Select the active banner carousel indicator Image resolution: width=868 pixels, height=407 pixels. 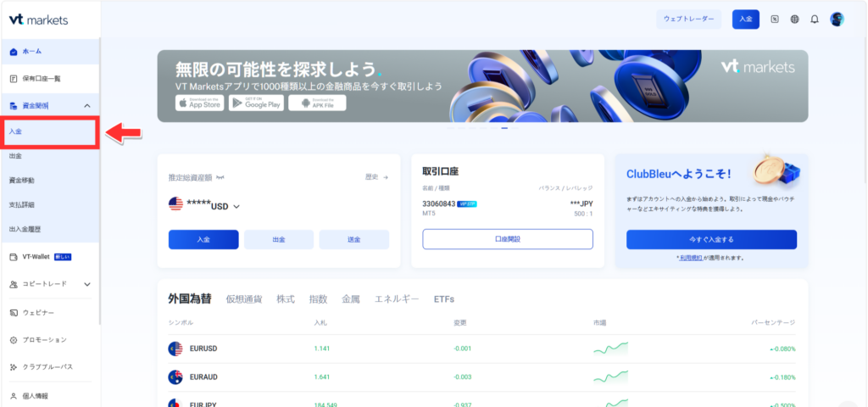(504, 128)
